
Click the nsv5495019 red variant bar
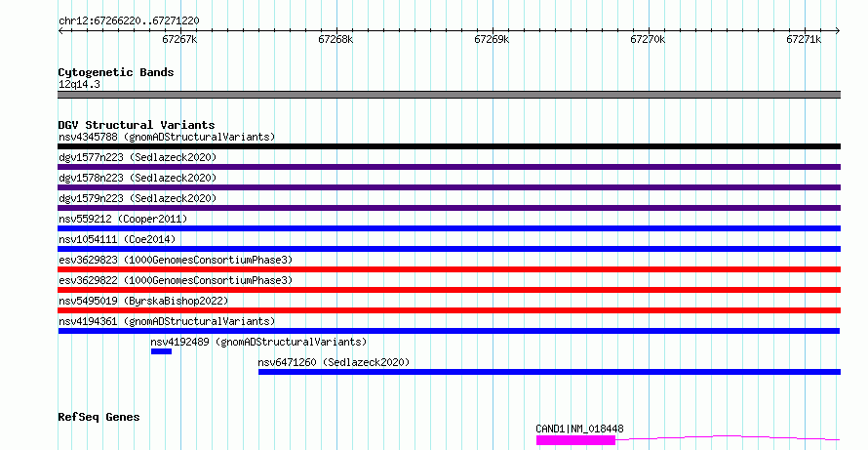pos(450,310)
